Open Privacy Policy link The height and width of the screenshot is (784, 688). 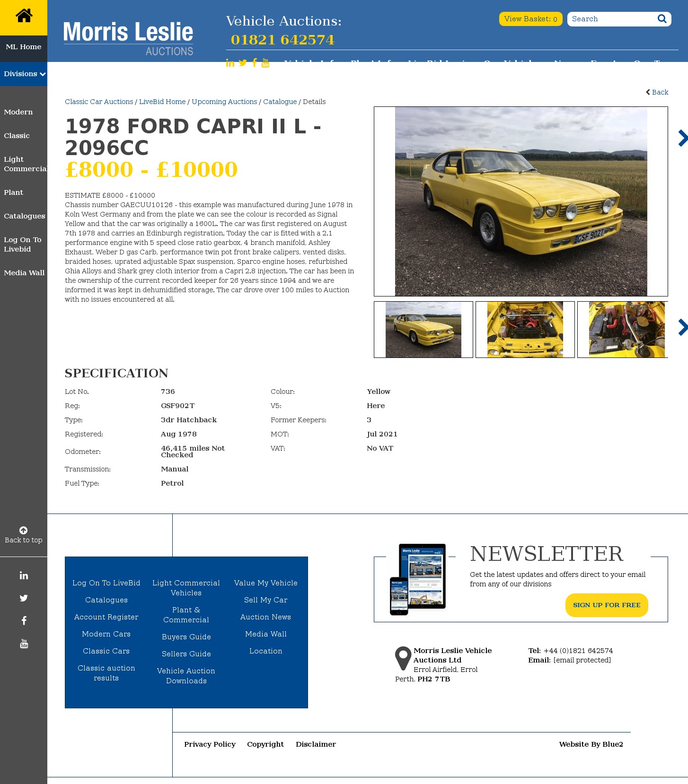pos(210,744)
